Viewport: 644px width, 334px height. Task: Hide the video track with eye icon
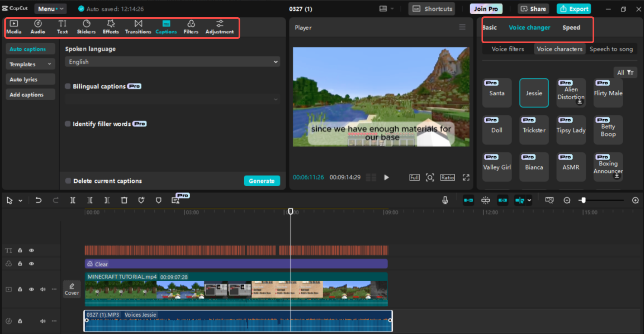tap(32, 289)
